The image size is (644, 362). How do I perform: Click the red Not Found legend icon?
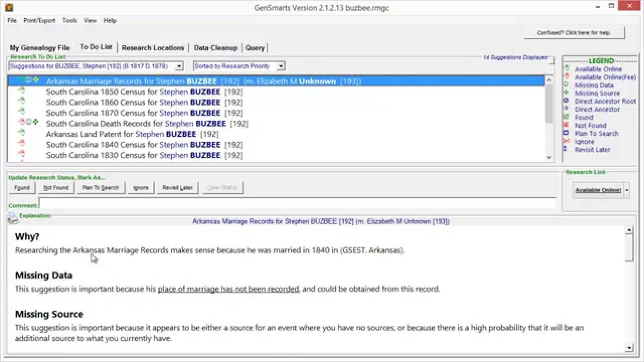click(x=566, y=125)
